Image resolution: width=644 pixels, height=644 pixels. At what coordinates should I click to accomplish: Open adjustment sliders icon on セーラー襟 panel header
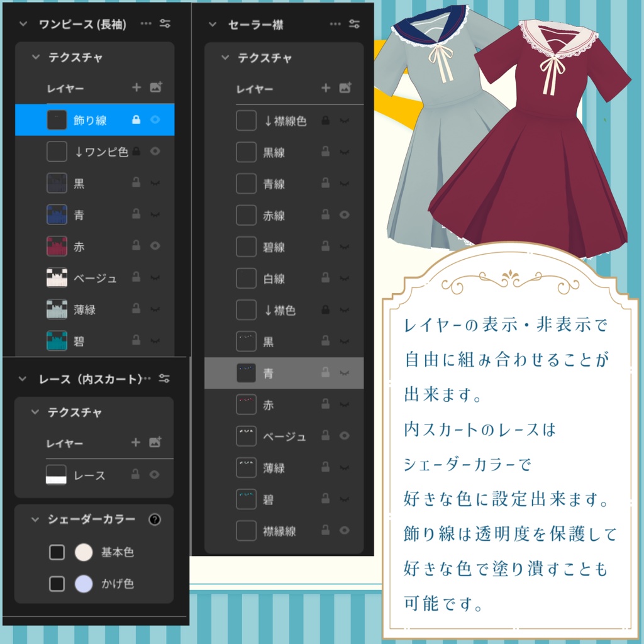(354, 24)
